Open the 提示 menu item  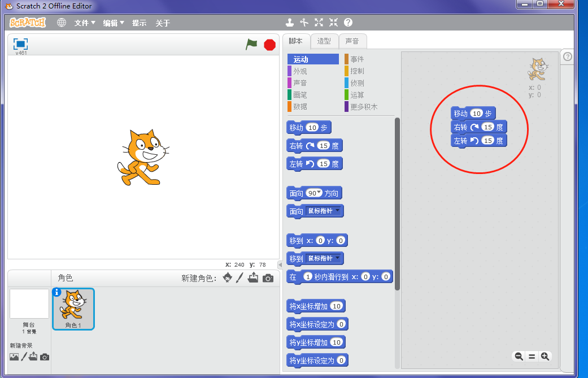pos(139,23)
